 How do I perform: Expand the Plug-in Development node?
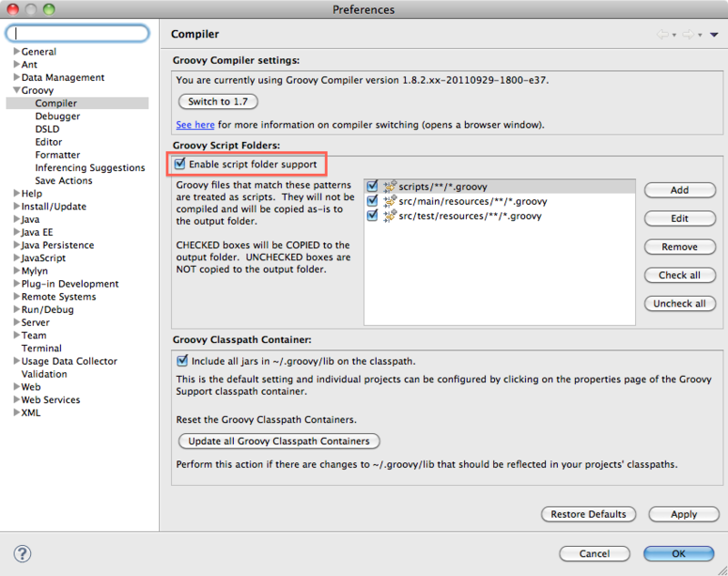pos(16,284)
